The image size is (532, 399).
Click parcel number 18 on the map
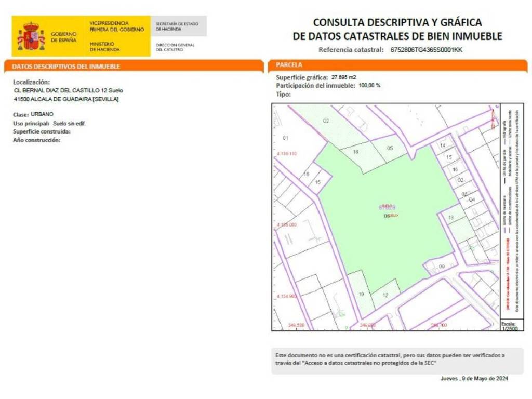(356, 152)
